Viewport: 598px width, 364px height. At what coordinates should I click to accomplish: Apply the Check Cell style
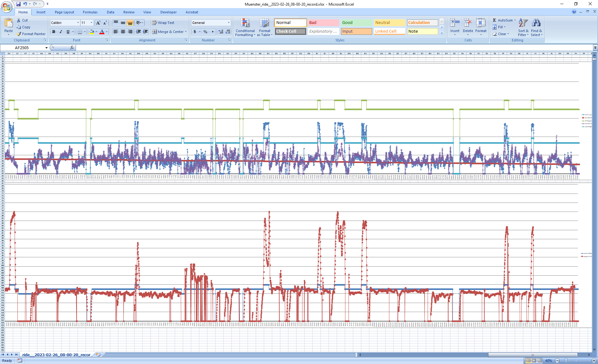pos(290,31)
